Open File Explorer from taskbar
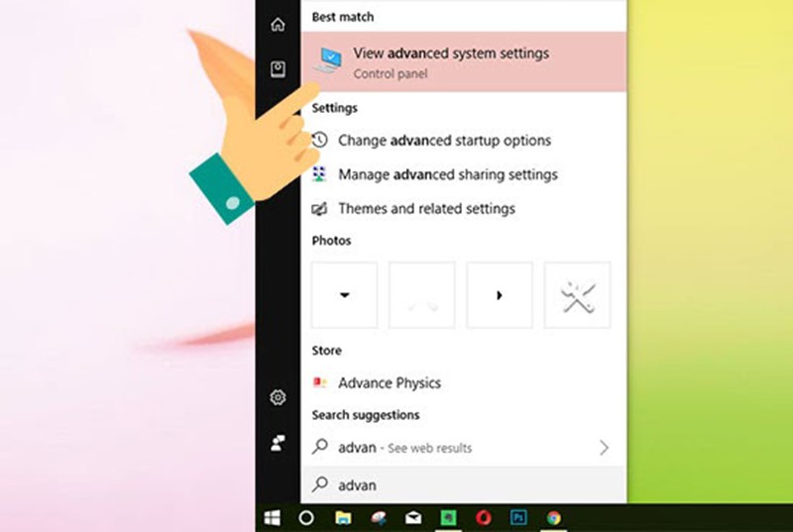This screenshot has width=793, height=532. pos(342,517)
